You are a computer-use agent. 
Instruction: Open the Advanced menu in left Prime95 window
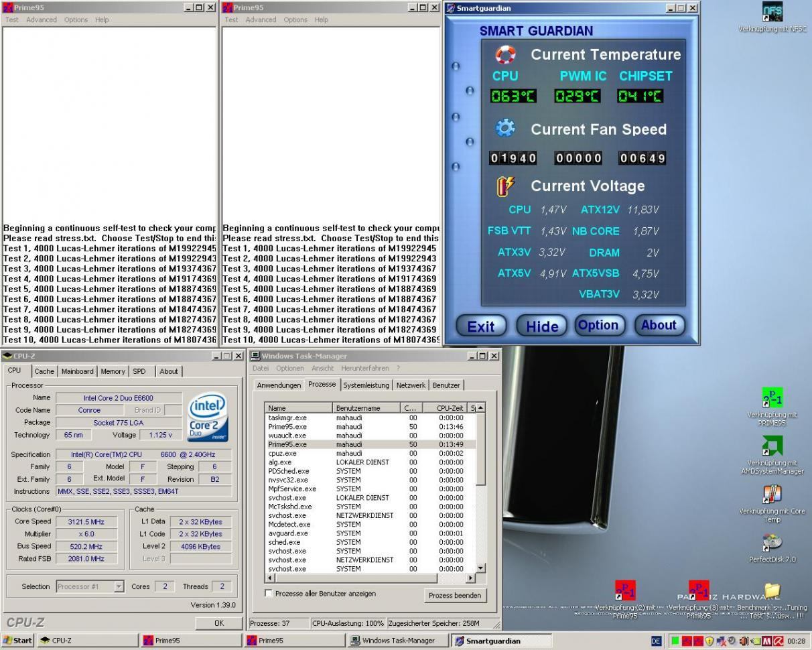(x=42, y=19)
